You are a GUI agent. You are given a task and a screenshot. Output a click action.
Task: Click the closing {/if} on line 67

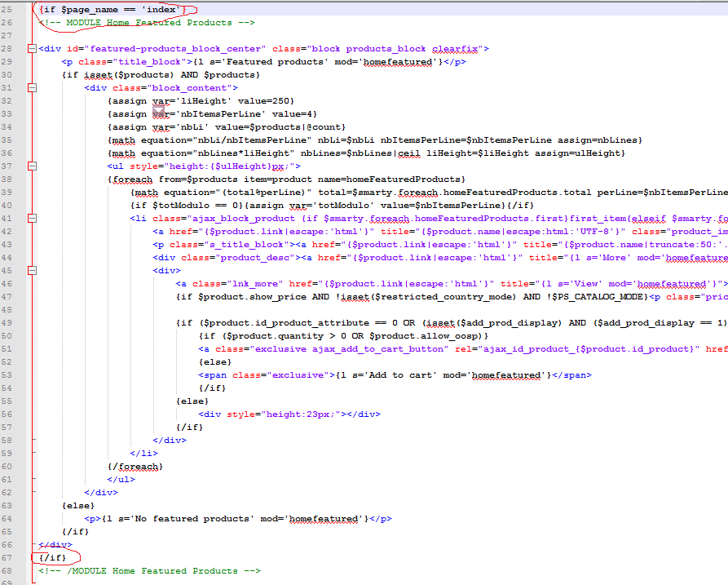point(52,557)
